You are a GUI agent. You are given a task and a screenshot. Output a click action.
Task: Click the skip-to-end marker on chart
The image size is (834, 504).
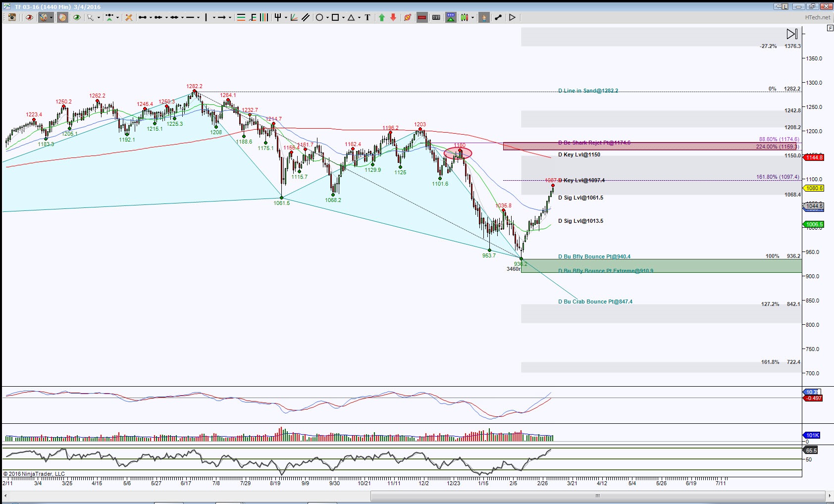coord(792,34)
